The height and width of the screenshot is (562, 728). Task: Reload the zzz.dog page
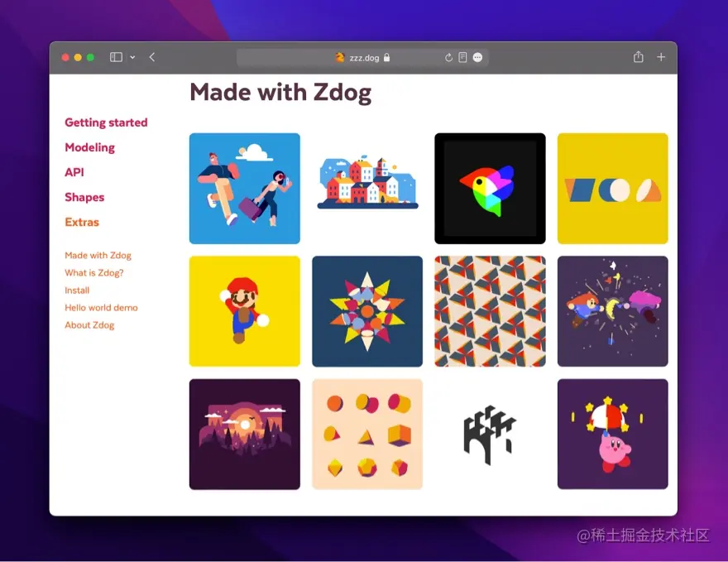tap(448, 57)
